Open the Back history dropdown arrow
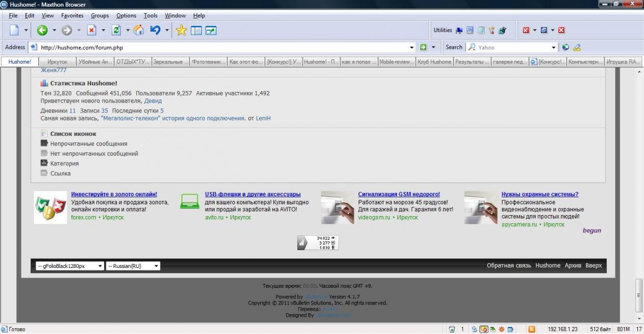The image size is (644, 334). pyautogui.click(x=54, y=31)
